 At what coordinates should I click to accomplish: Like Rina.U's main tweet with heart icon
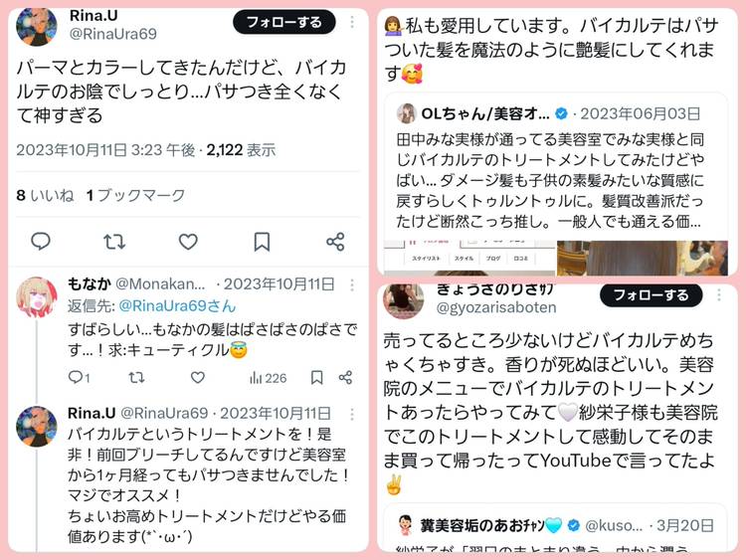click(188, 242)
